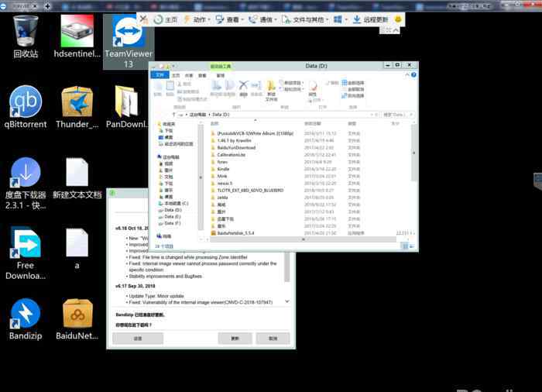The image size is (542, 392).
Task: Collapse the TeamViewer toolbar with the up chevron
Action: coord(396,30)
